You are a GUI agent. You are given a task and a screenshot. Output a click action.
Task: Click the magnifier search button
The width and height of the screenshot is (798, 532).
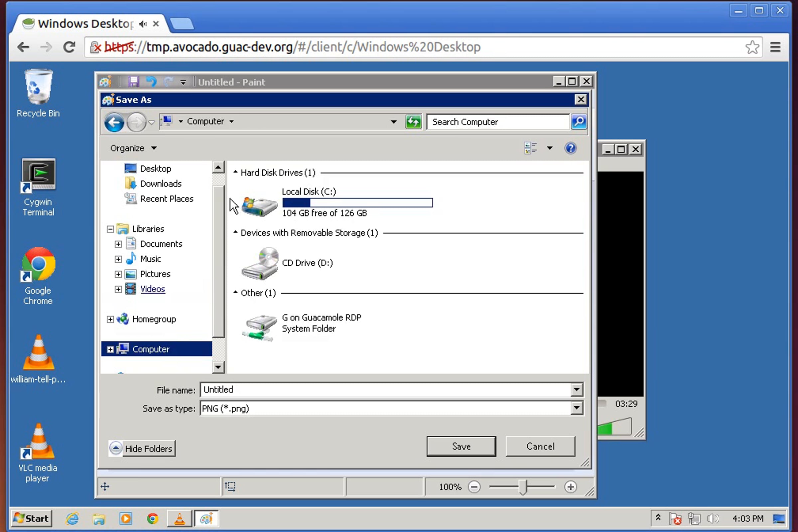click(x=579, y=121)
